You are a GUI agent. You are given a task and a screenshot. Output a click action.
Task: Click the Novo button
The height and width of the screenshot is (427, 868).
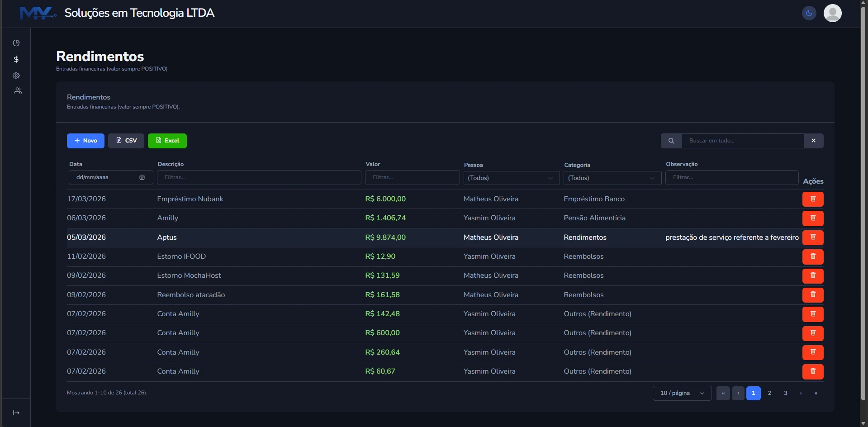[x=85, y=141]
